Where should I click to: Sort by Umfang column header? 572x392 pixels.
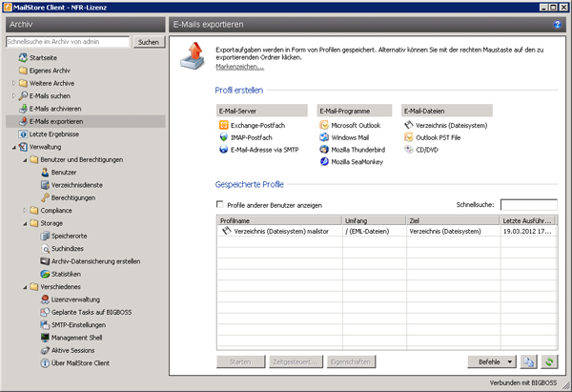[x=375, y=220]
